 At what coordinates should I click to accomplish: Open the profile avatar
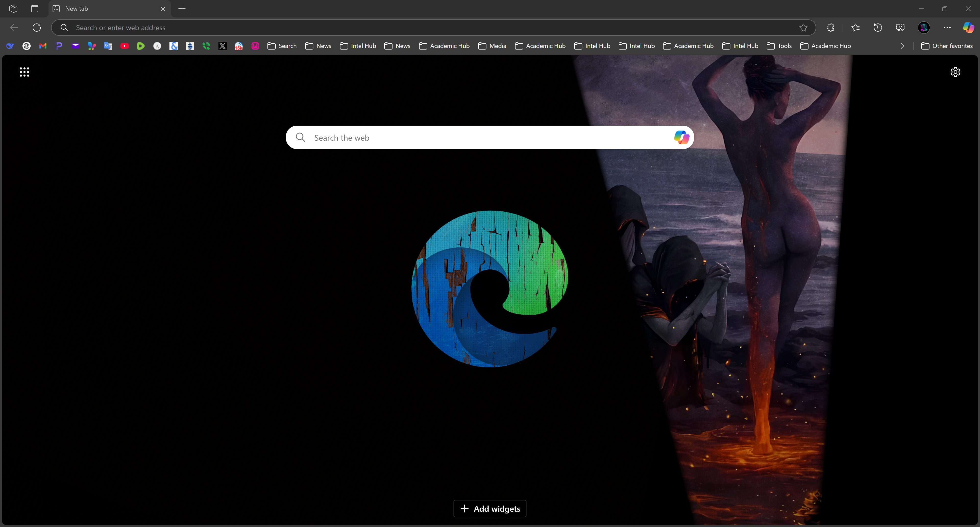(924, 27)
